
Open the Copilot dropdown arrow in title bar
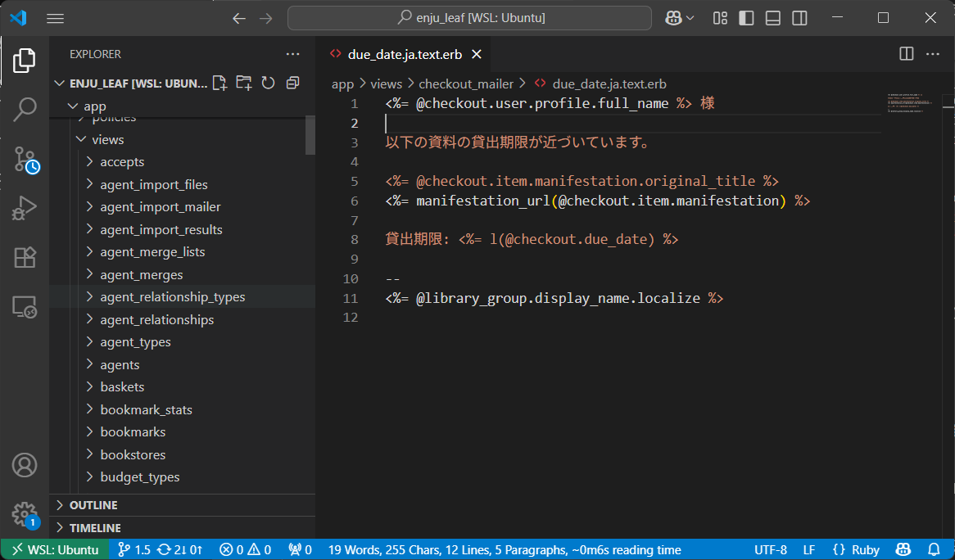(x=690, y=18)
